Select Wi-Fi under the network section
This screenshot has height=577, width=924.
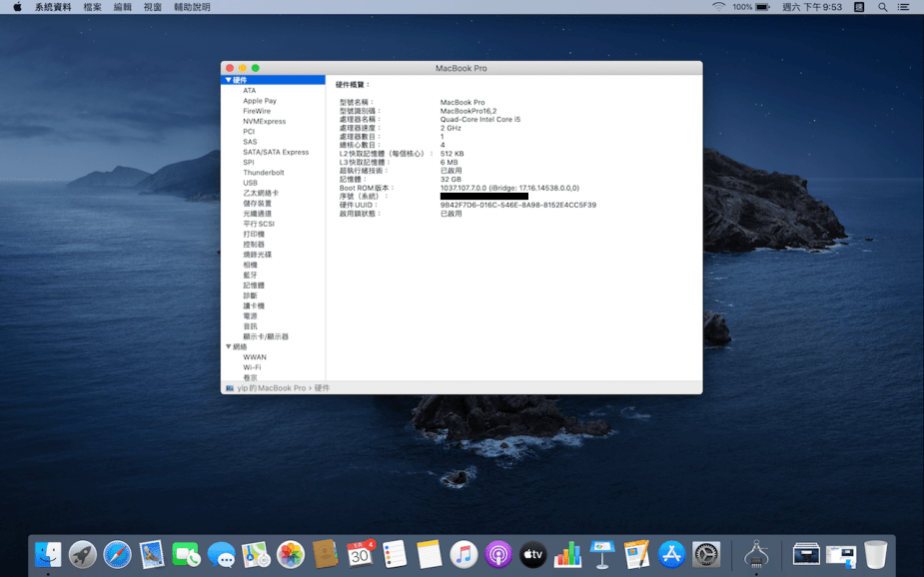click(x=252, y=367)
